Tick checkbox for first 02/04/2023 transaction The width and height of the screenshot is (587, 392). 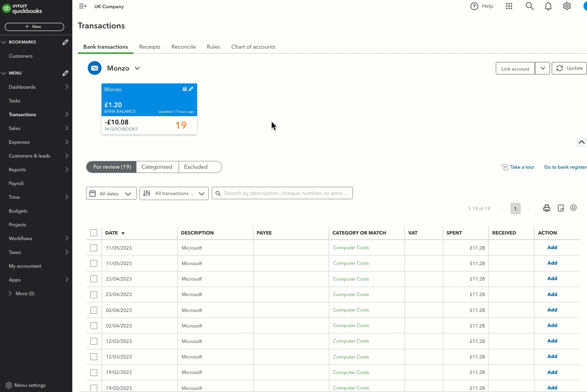pos(94,310)
